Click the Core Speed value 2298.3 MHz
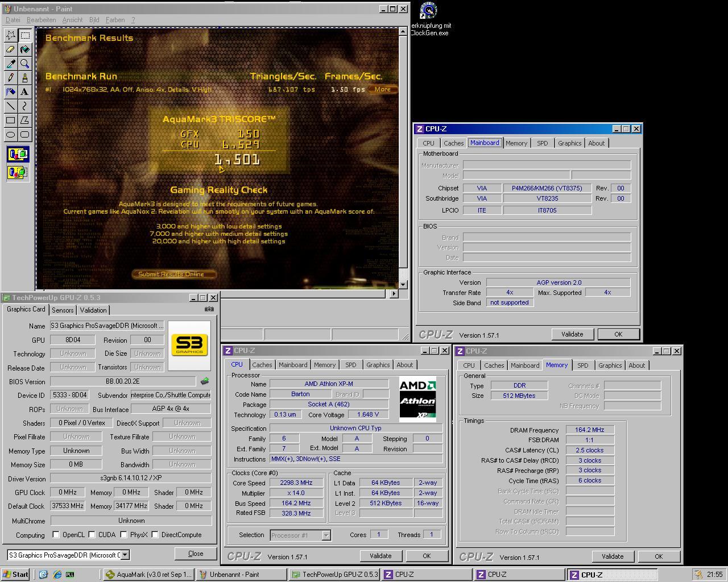728x582 pixels. click(296, 483)
